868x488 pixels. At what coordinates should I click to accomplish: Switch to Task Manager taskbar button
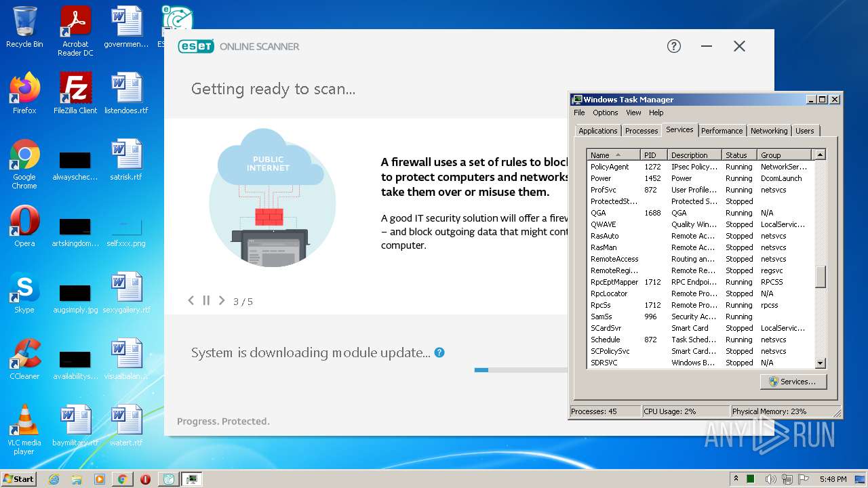(192, 479)
